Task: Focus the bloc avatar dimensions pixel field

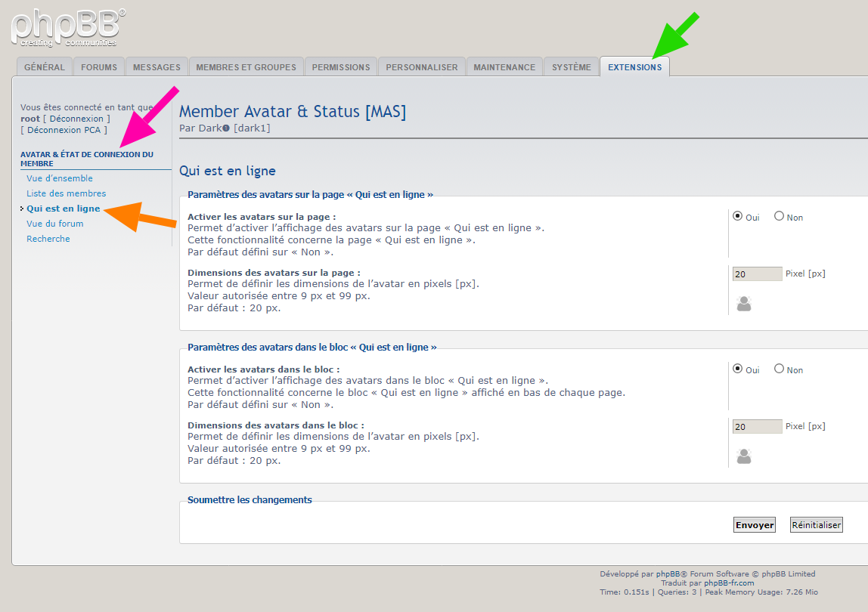Action: click(x=757, y=427)
